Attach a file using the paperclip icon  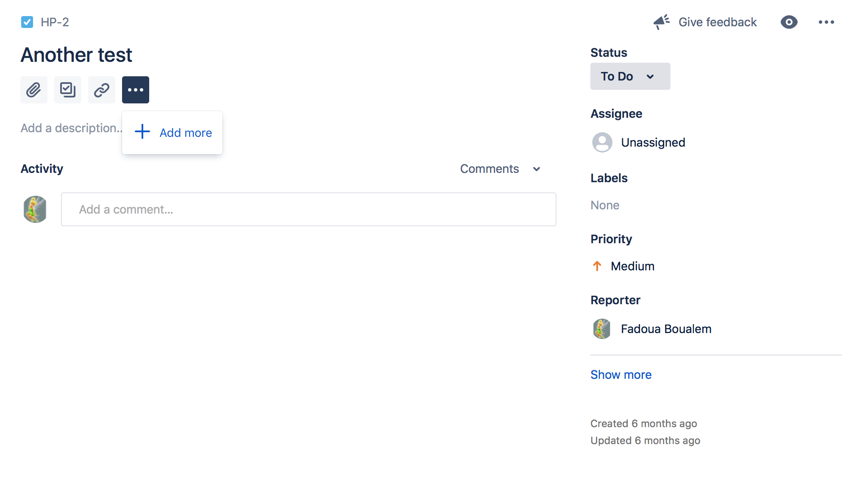point(33,90)
